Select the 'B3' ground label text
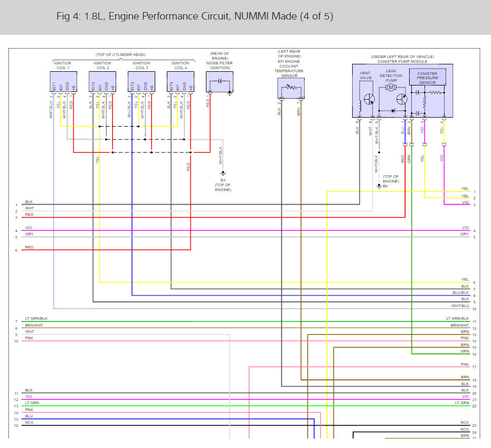The width and height of the screenshot is (491, 448). point(223,180)
